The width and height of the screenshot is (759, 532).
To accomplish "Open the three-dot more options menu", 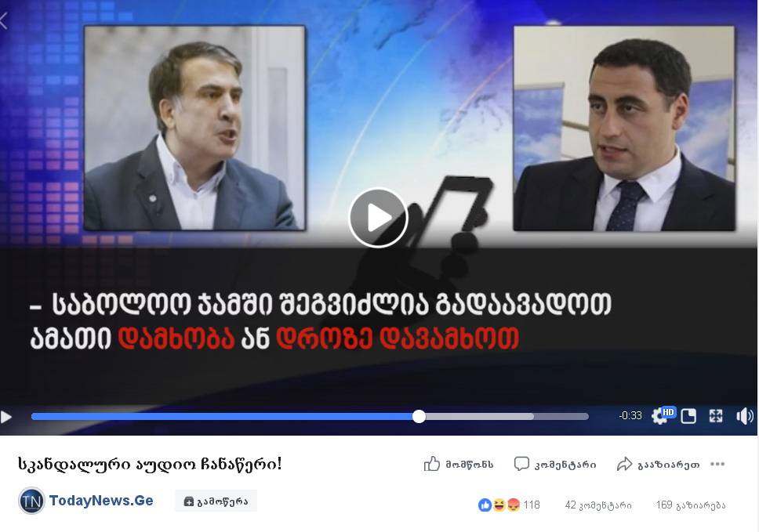I will (717, 465).
